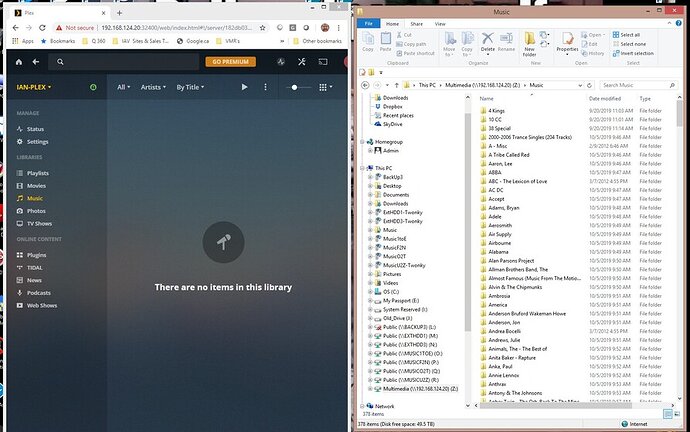The width and height of the screenshot is (690, 432).
Task: Click Select all in Explorer ribbon
Action: pyautogui.click(x=626, y=35)
